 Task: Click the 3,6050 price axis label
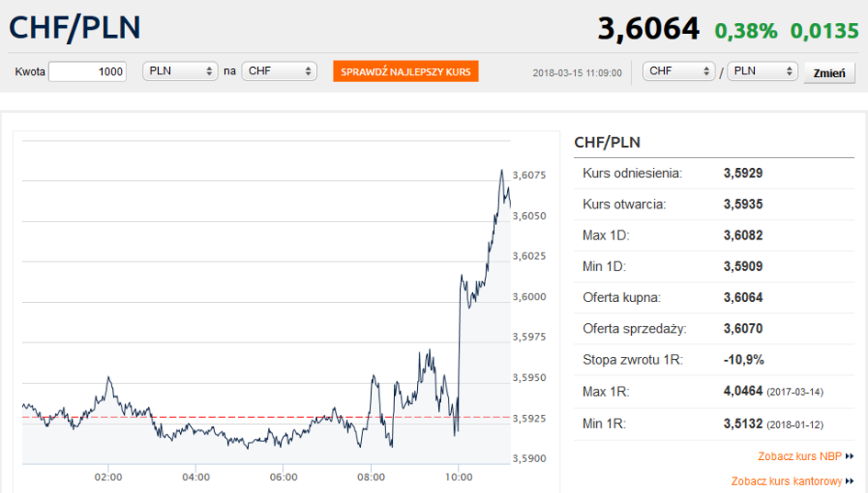pos(529,217)
